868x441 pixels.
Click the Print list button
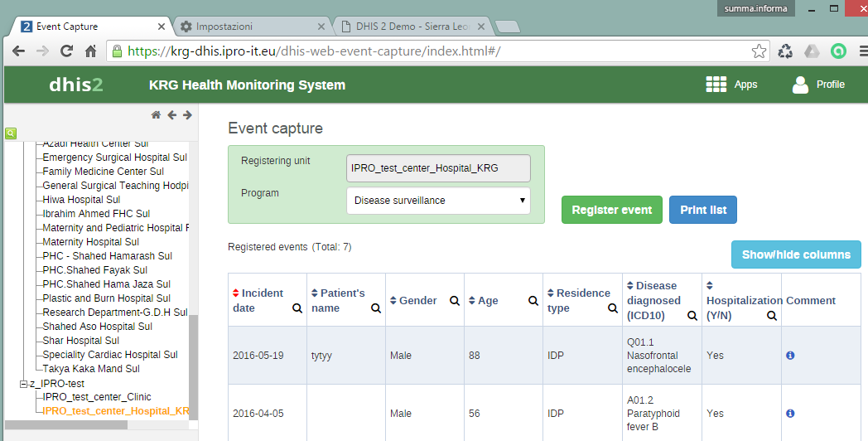[702, 210]
